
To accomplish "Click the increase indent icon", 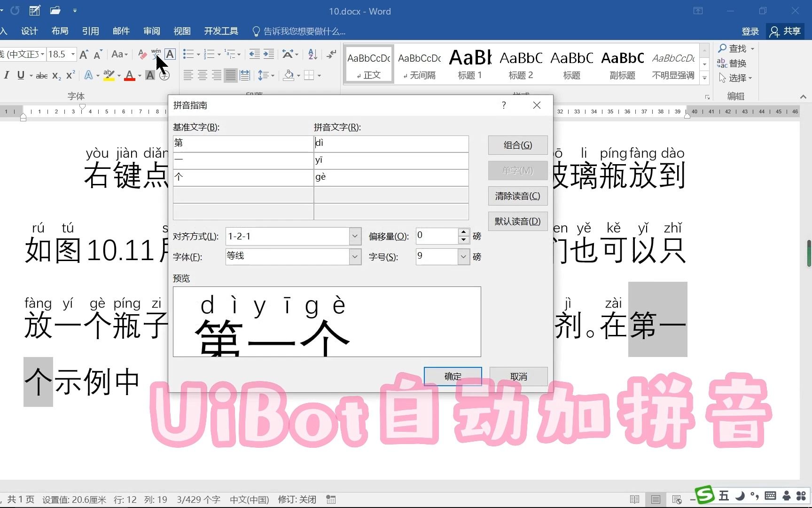I will [269, 54].
